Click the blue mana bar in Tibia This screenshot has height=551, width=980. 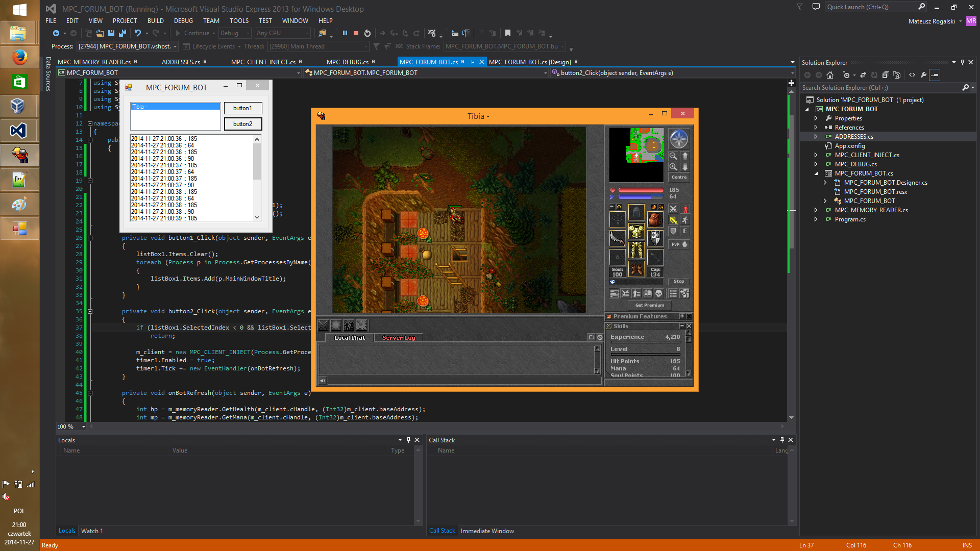641,196
